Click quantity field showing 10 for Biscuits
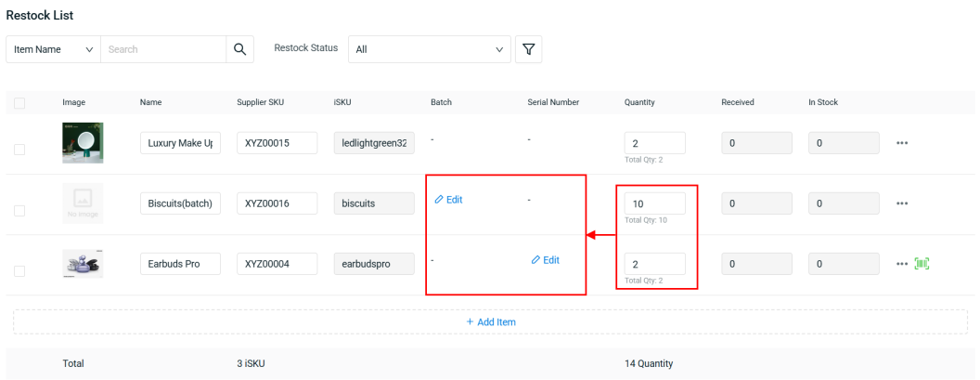 pos(654,203)
